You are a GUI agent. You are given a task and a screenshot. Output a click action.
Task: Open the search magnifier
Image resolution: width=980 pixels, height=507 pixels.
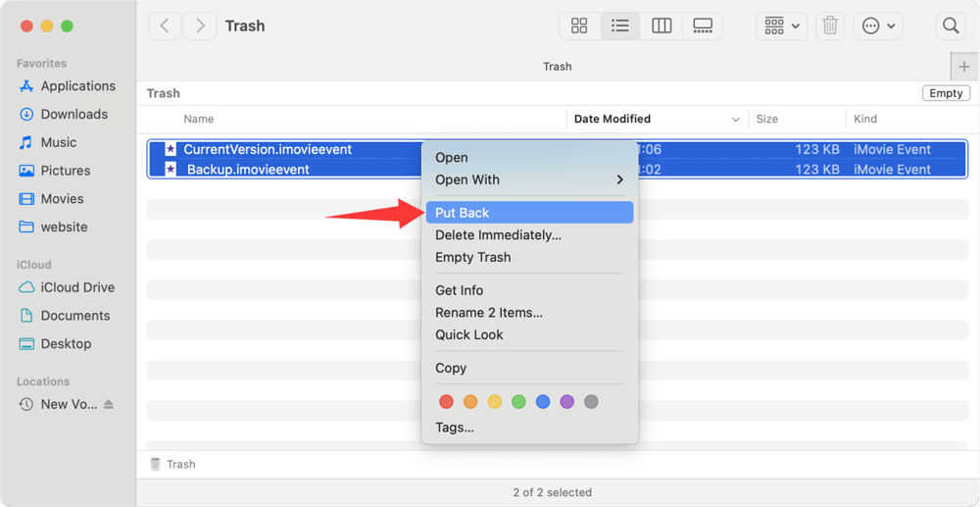950,26
